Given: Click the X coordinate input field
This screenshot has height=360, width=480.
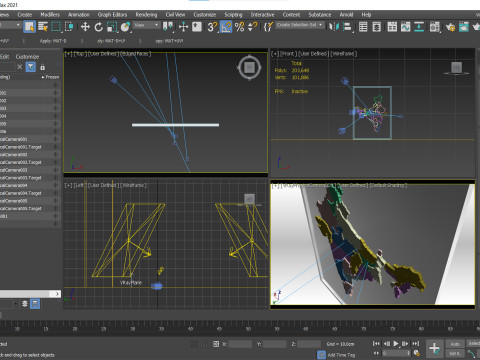Looking at the screenshot, I should coord(240,344).
